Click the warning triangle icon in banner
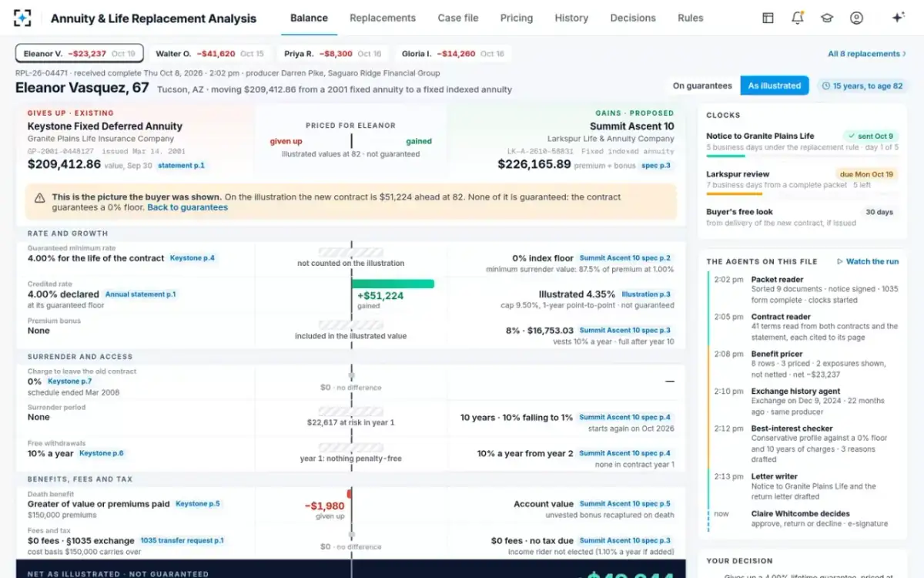Screen dimensions: 924x578 (39, 198)
